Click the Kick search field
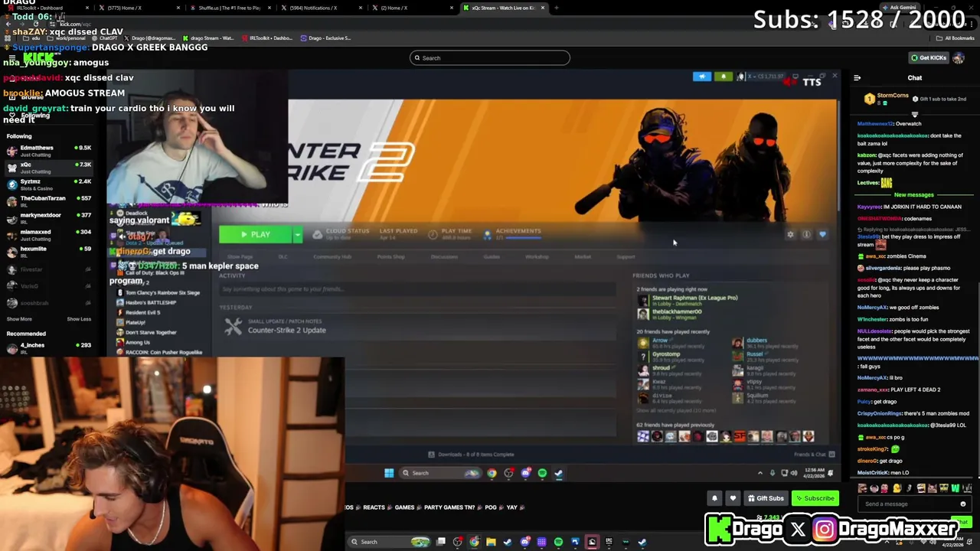The height and width of the screenshot is (551, 980). tap(490, 58)
